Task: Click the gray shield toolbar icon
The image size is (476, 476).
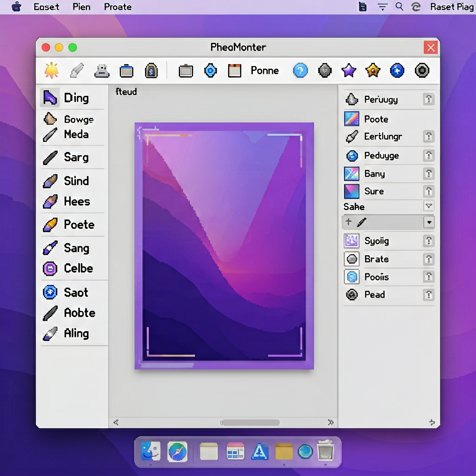Action: point(325,71)
